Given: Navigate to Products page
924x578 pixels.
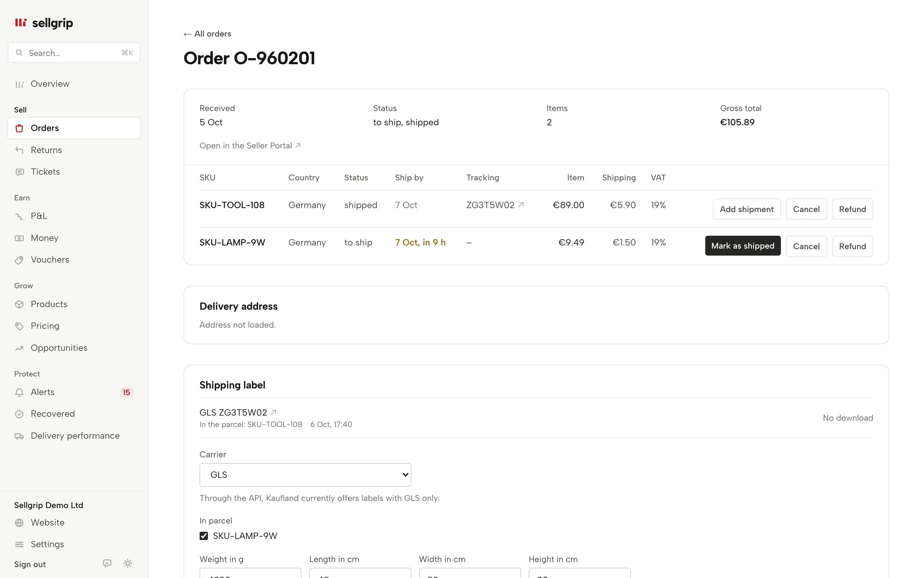Looking at the screenshot, I should [x=74, y=304].
